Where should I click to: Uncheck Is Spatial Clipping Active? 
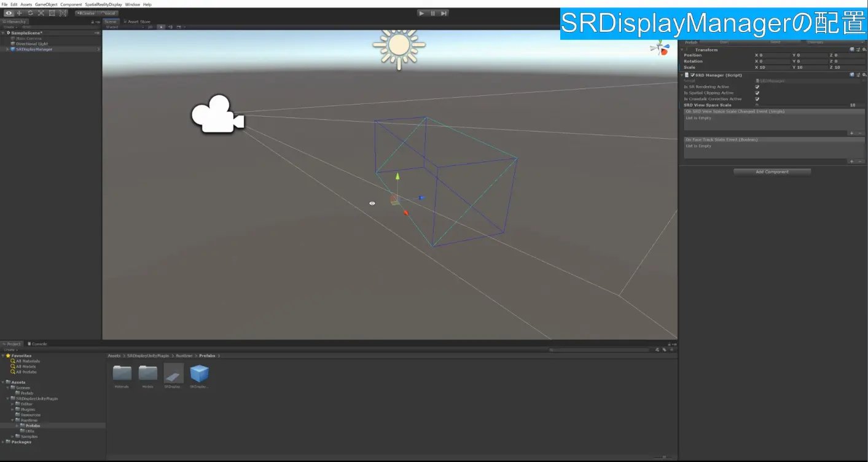pos(757,93)
